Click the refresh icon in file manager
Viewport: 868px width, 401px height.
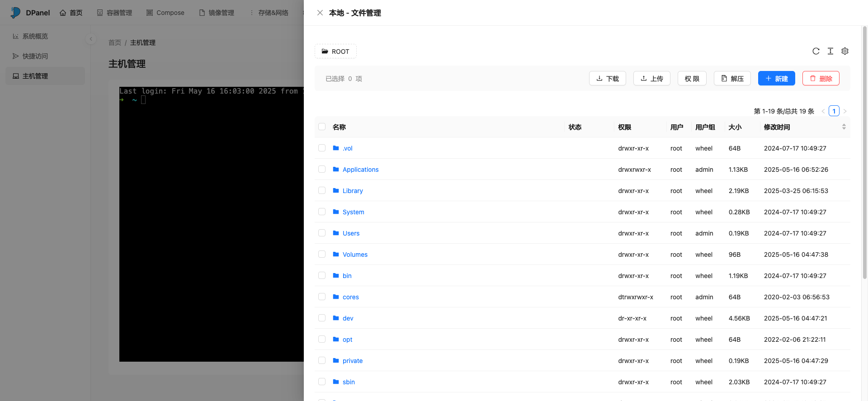pyautogui.click(x=816, y=51)
